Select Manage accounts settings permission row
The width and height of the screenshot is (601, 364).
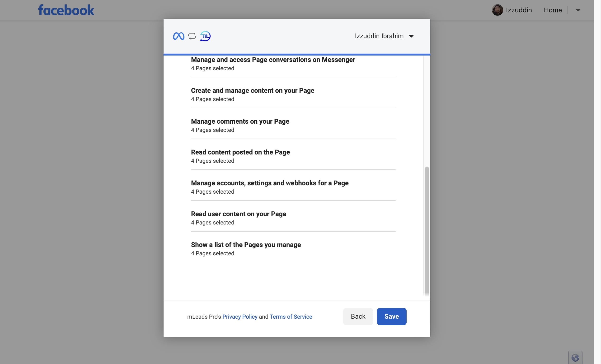point(293,187)
